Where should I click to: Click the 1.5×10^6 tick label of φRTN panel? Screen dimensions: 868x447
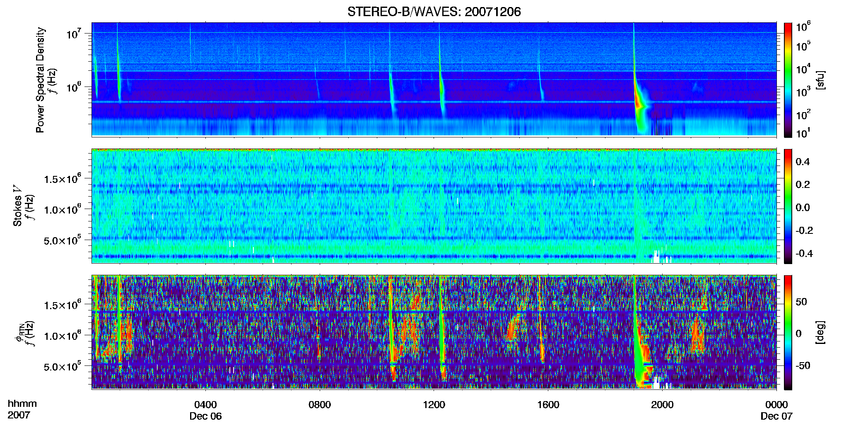click(63, 305)
